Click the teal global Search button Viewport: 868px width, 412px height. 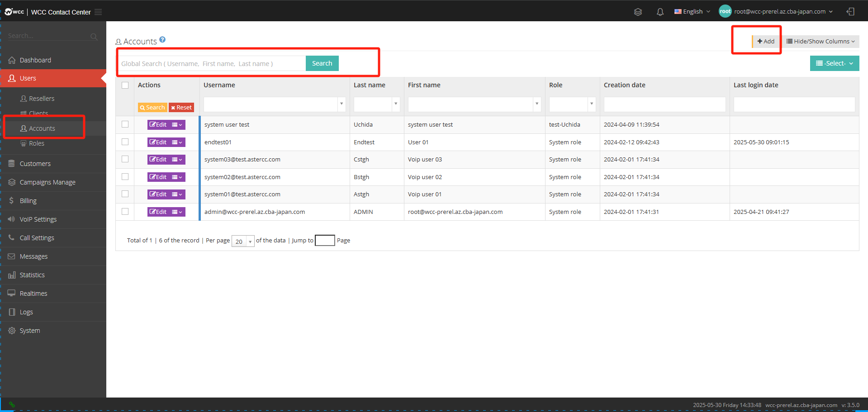(x=322, y=63)
